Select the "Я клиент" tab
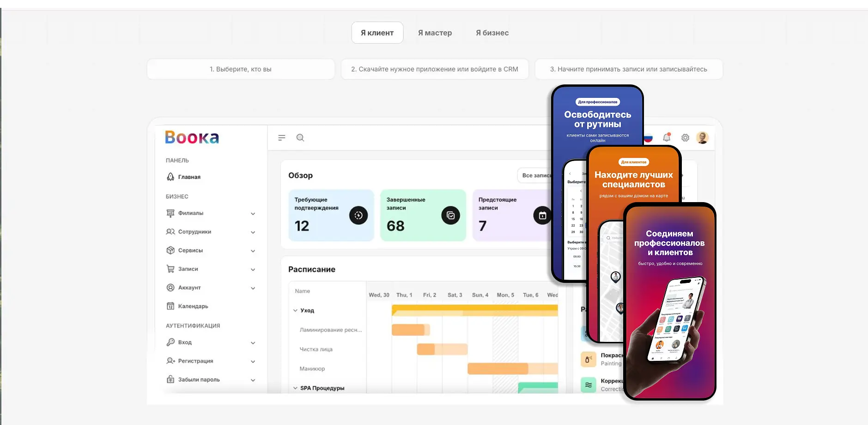Screen dimensions: 868x425 (377, 33)
